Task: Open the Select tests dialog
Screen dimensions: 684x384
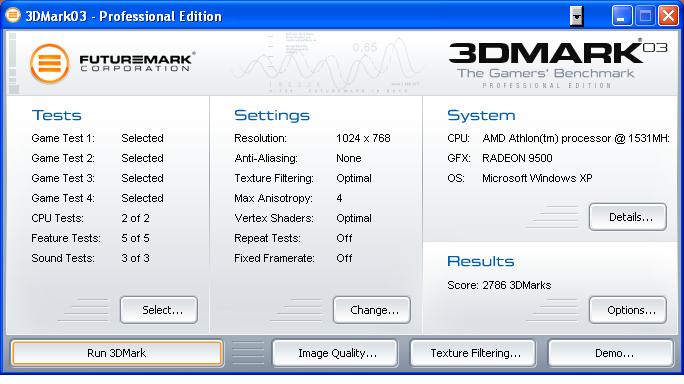Action: (x=159, y=310)
